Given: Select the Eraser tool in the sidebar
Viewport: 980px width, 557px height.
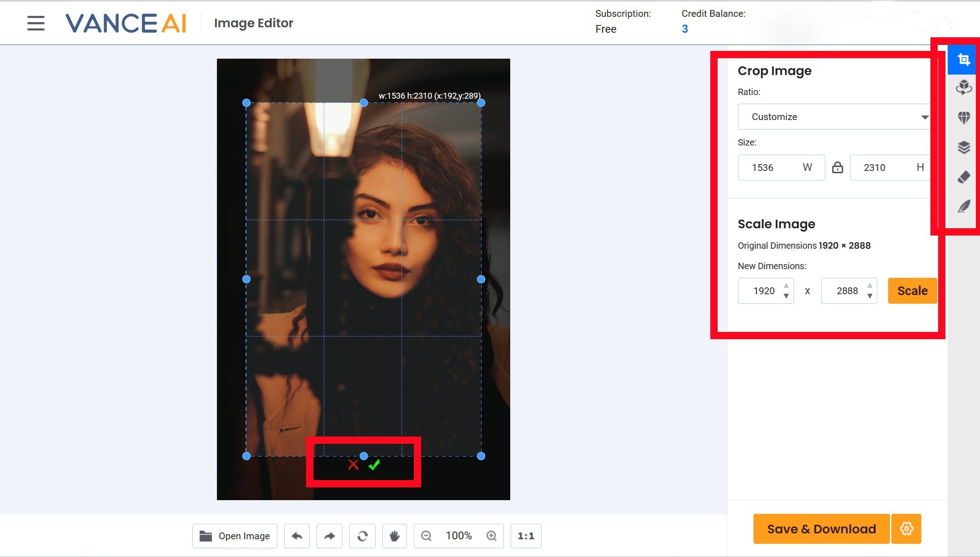Looking at the screenshot, I should click(x=964, y=177).
